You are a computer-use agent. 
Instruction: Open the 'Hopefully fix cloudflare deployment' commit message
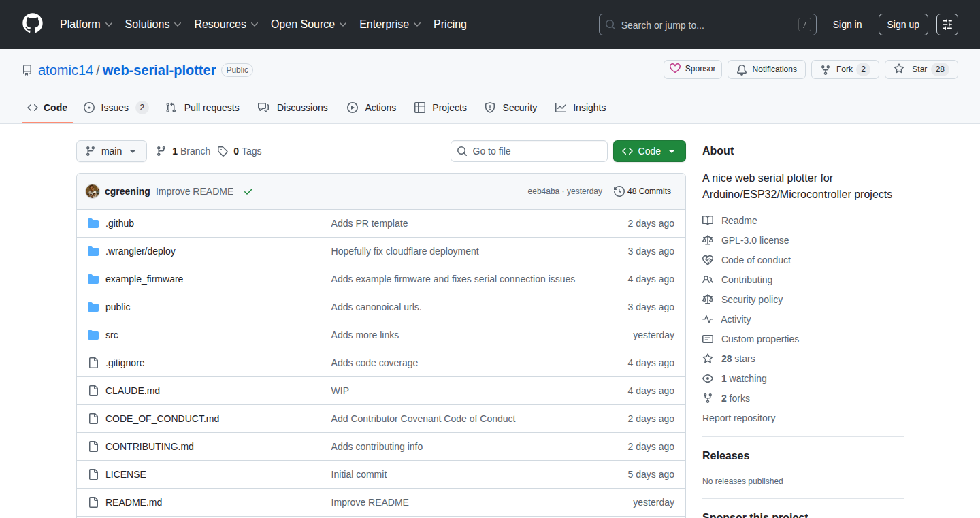point(405,251)
